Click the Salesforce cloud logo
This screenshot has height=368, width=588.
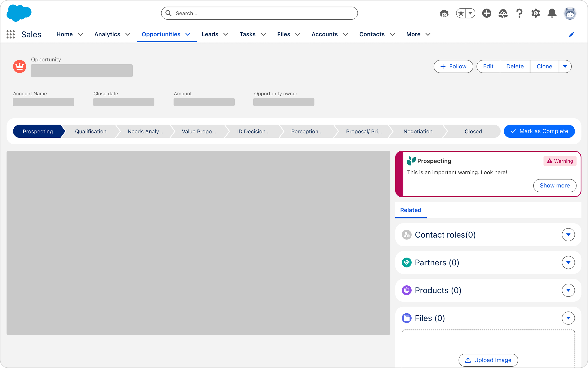19,13
